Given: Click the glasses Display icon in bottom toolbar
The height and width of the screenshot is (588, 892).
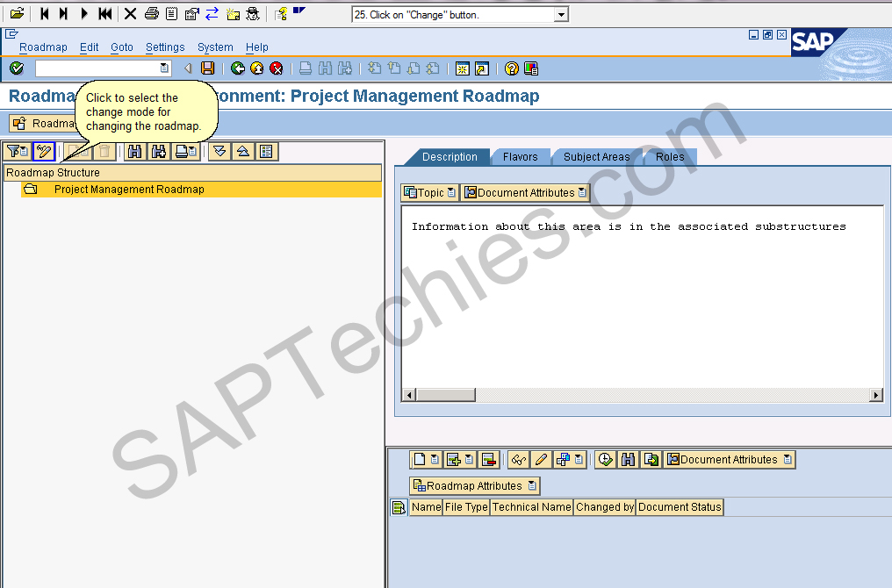Looking at the screenshot, I should click(518, 460).
